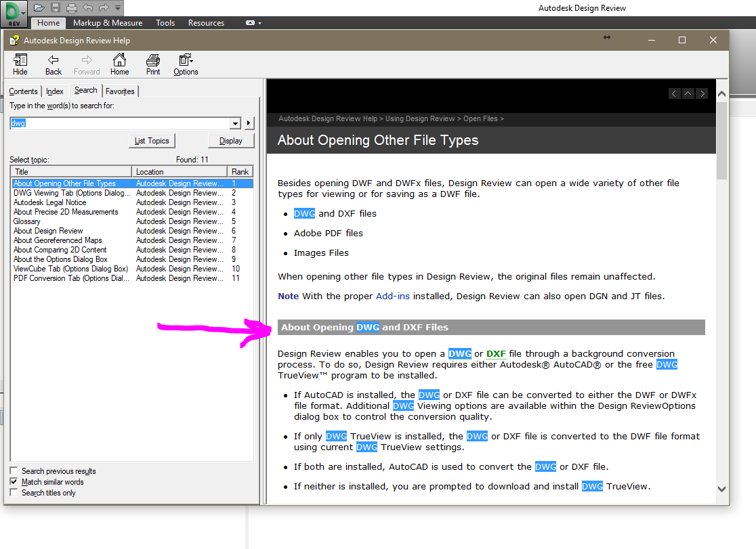Hide the help navigation pane
Screen dimensions: 756x549
(20, 64)
